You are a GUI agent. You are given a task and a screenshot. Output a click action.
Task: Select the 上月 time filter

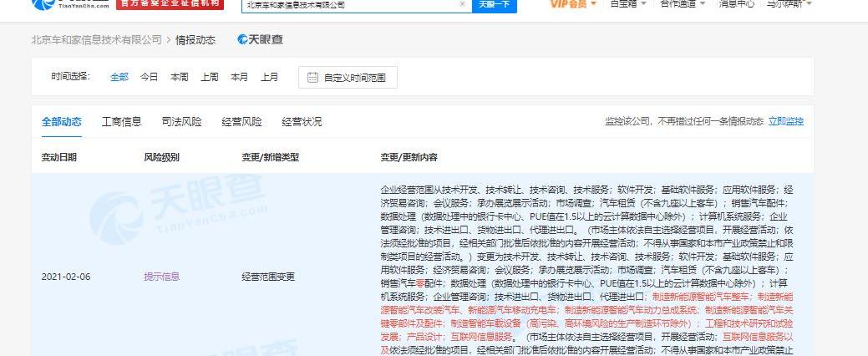270,77
